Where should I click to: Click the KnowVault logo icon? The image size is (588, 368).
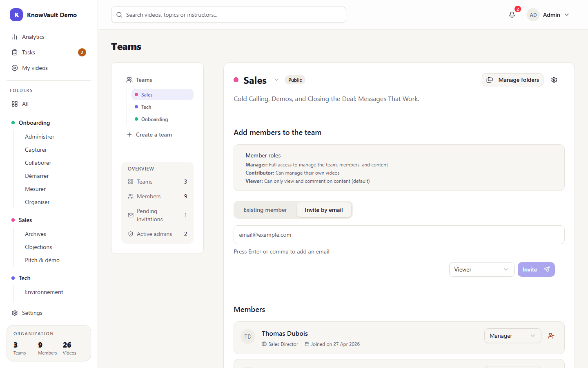pos(16,15)
